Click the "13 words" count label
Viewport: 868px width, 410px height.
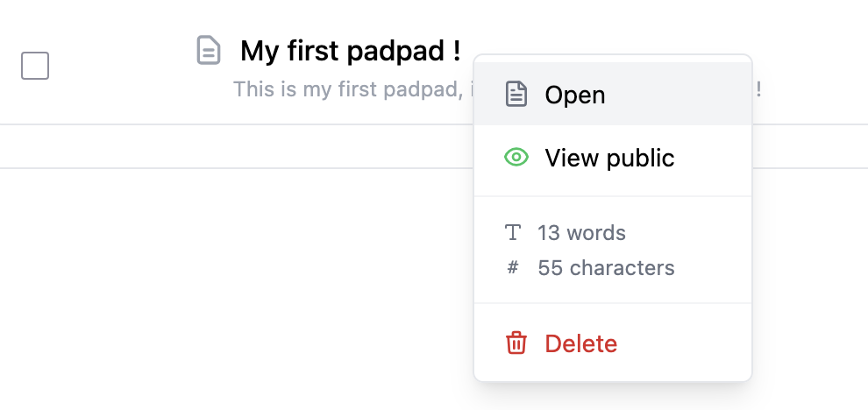click(582, 233)
